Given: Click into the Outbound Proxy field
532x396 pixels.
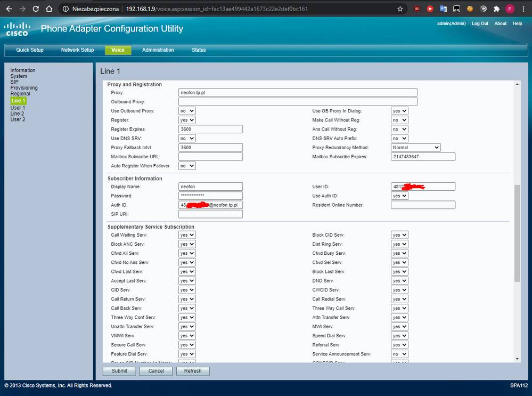Looking at the screenshot, I should (x=298, y=102).
